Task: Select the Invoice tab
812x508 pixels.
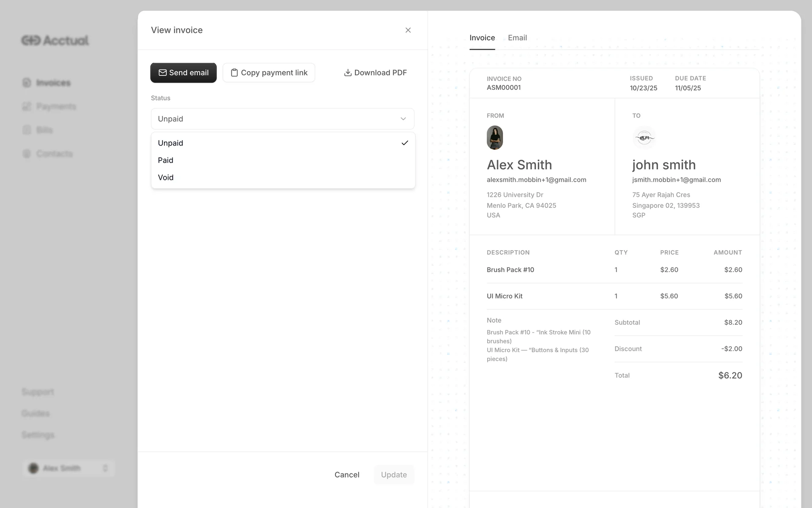Action: click(482, 38)
